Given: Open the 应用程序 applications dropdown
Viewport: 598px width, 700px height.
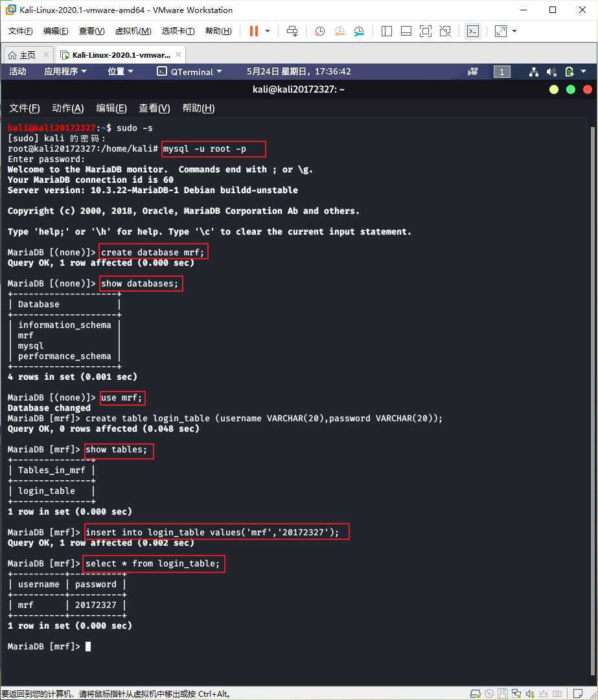Looking at the screenshot, I should [65, 71].
